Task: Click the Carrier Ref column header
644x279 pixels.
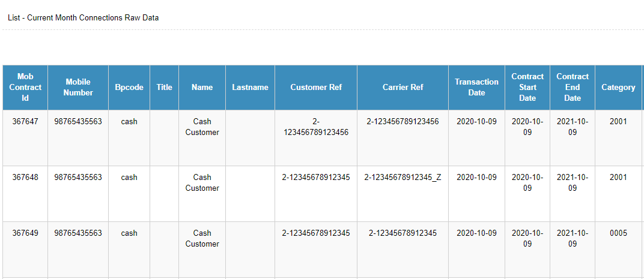Action: coord(402,87)
